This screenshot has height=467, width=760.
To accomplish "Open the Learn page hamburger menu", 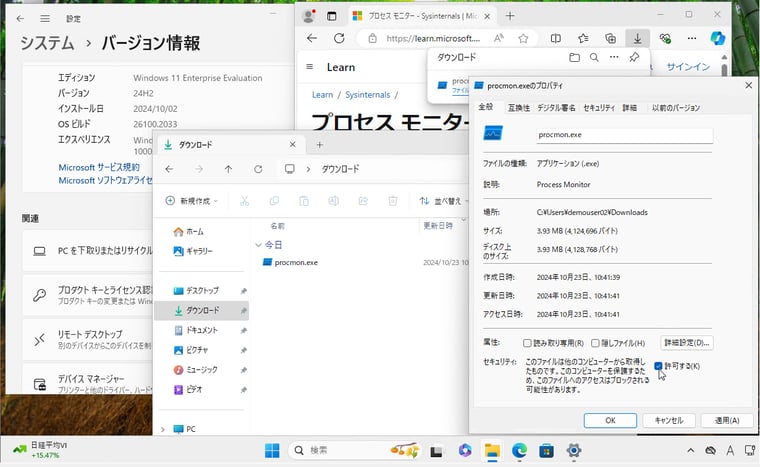I will [x=310, y=67].
